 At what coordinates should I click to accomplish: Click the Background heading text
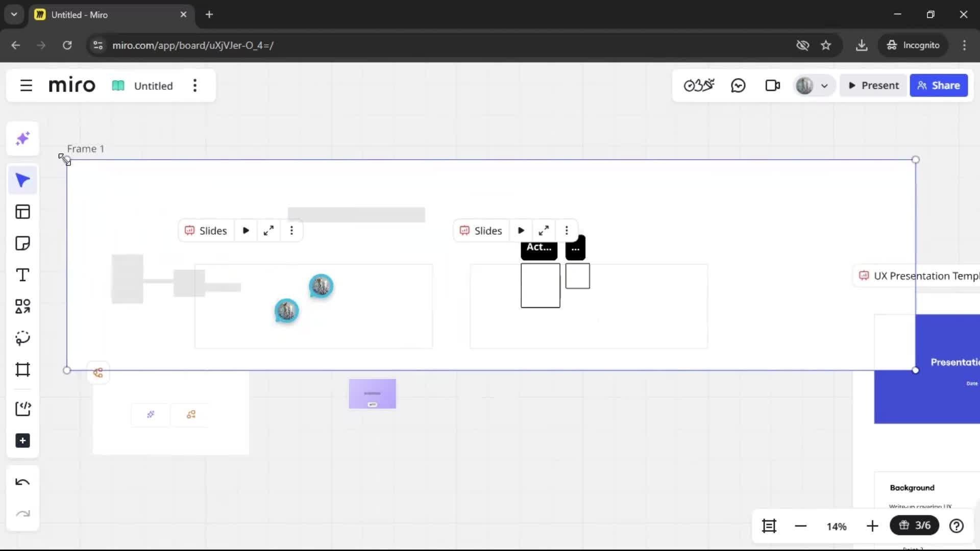pyautogui.click(x=912, y=488)
